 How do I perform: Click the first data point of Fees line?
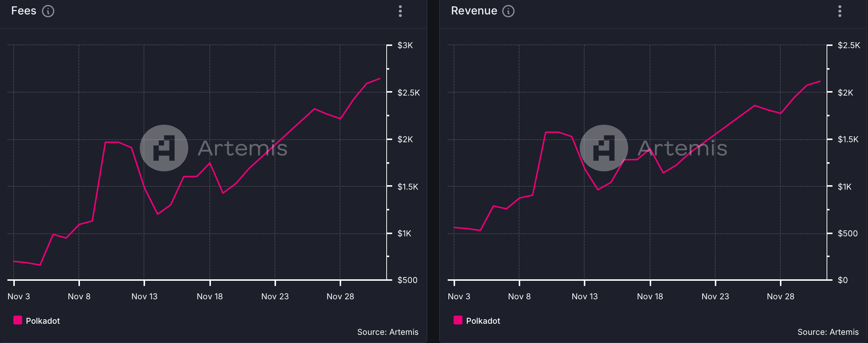(x=14, y=262)
